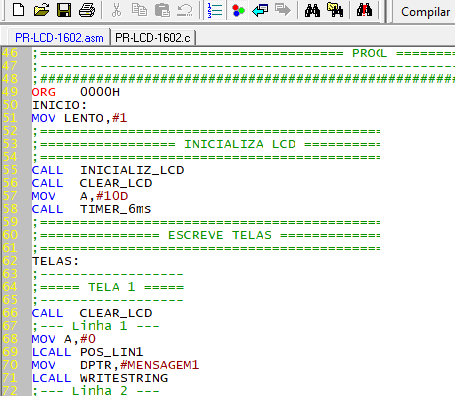This screenshot has height=398, width=455.
Task: Click the Compilar button
Action: (x=425, y=12)
